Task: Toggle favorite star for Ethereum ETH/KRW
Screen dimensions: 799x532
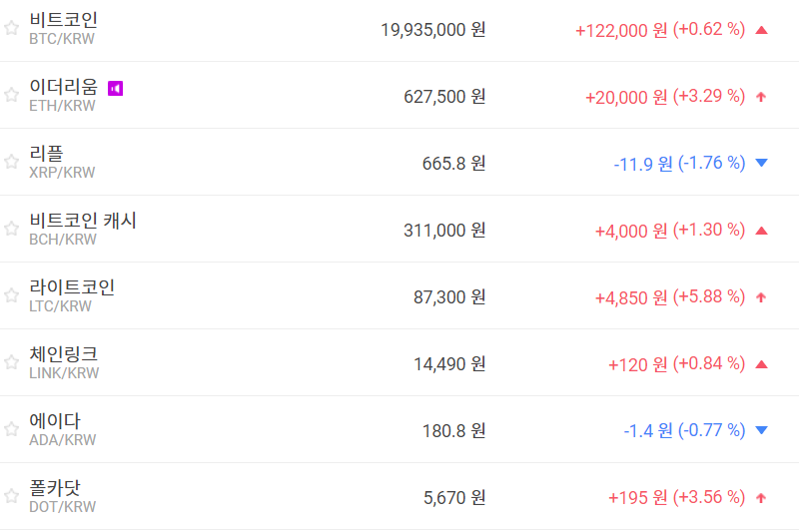Action: point(11,95)
